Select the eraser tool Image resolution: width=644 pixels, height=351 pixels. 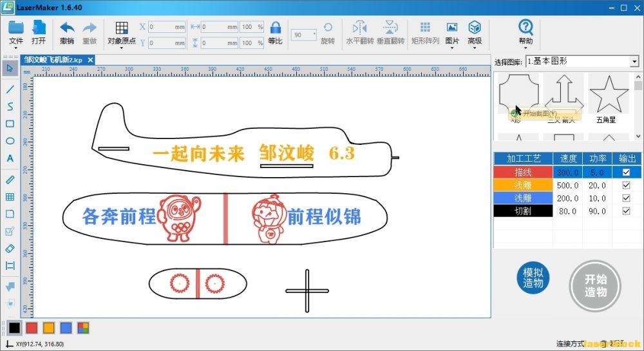[10, 249]
